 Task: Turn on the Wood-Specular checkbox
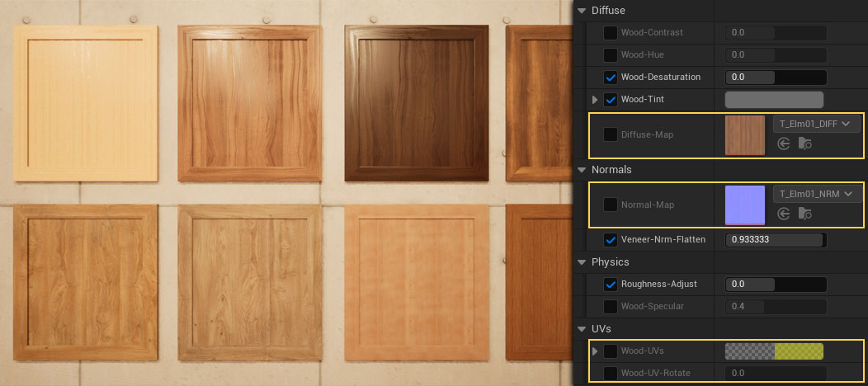611,307
